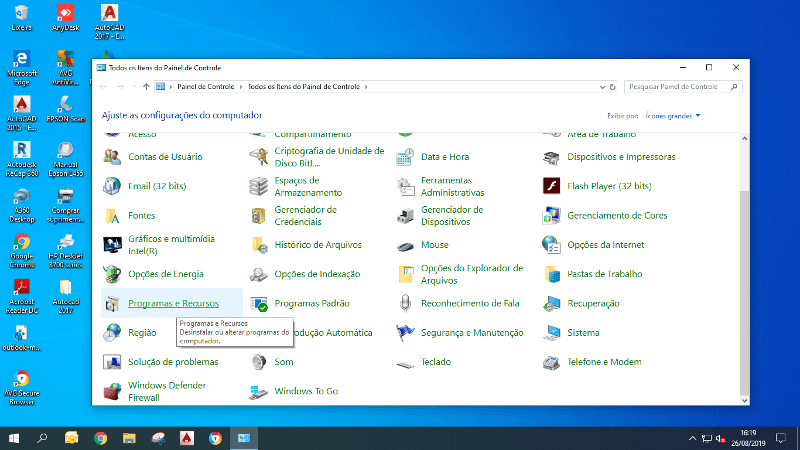Open the Email (32 bits) icon

click(112, 186)
